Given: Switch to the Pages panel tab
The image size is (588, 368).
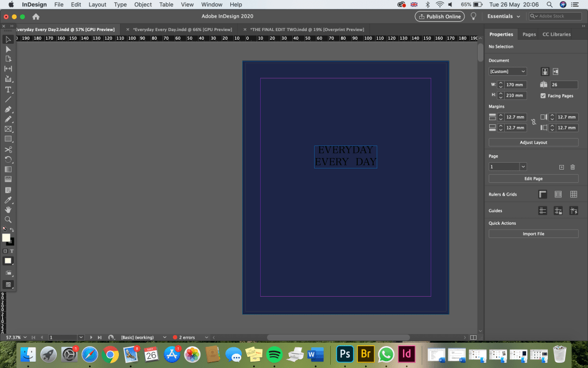Looking at the screenshot, I should (x=529, y=34).
